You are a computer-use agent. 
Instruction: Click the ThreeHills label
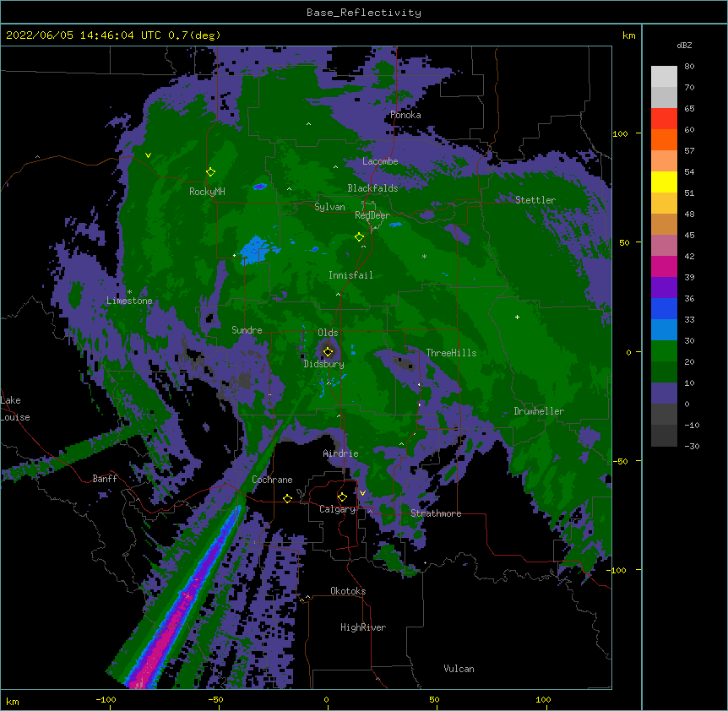tap(451, 353)
